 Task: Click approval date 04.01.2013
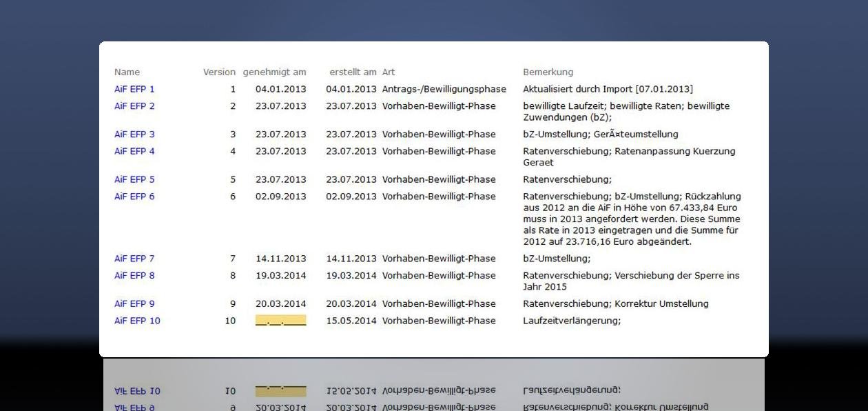pos(280,89)
